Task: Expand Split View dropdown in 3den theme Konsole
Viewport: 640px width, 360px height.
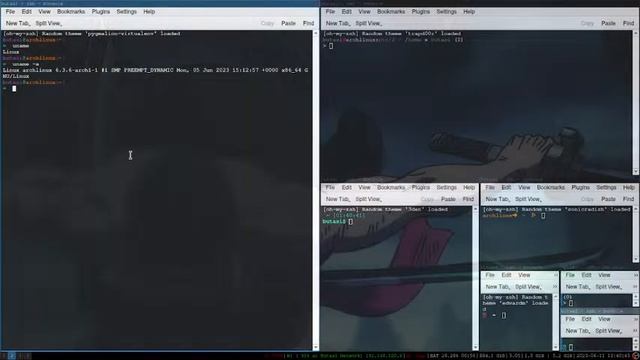Action: (368, 199)
